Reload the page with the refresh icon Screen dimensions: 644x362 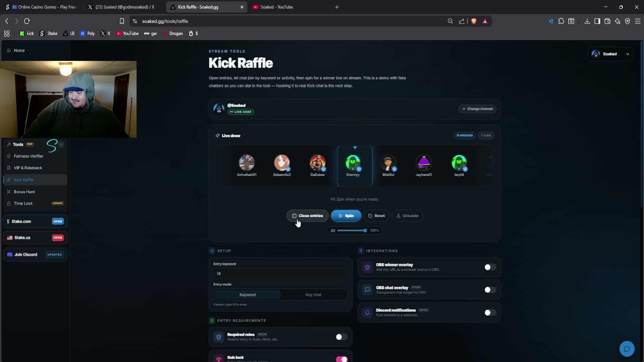tap(27, 21)
